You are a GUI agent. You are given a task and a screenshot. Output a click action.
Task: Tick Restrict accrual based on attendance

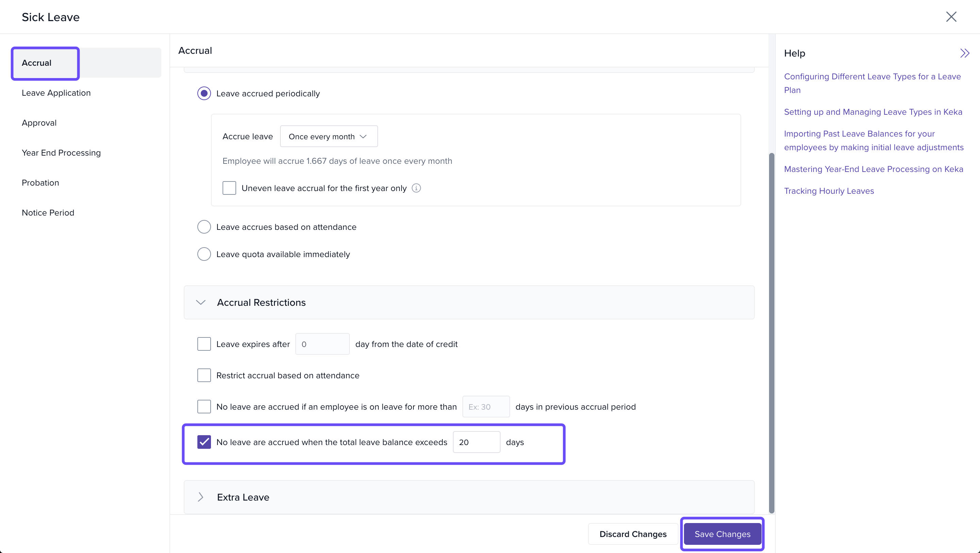204,375
